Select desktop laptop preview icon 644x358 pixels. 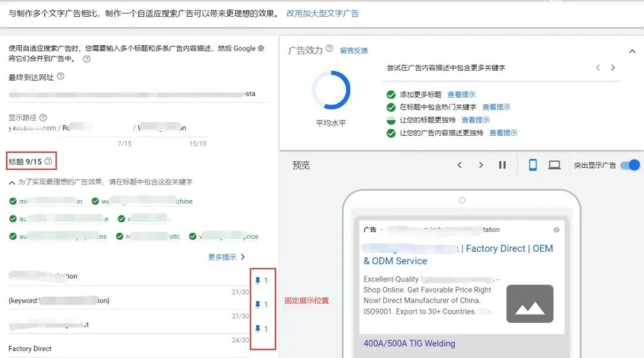(x=554, y=165)
